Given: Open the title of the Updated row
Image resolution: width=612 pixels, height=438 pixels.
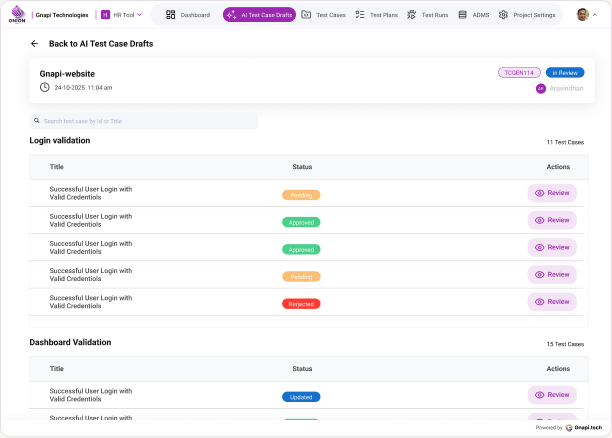Looking at the screenshot, I should (91, 395).
